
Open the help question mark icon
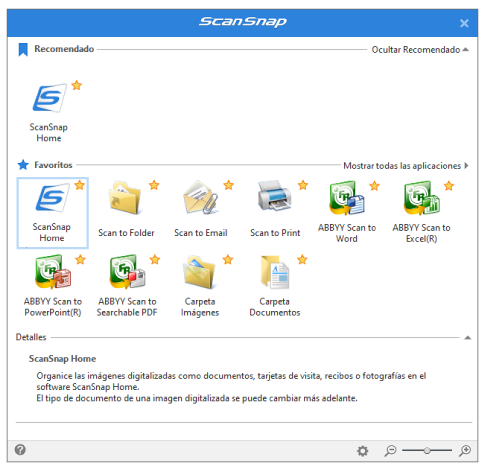click(x=20, y=450)
